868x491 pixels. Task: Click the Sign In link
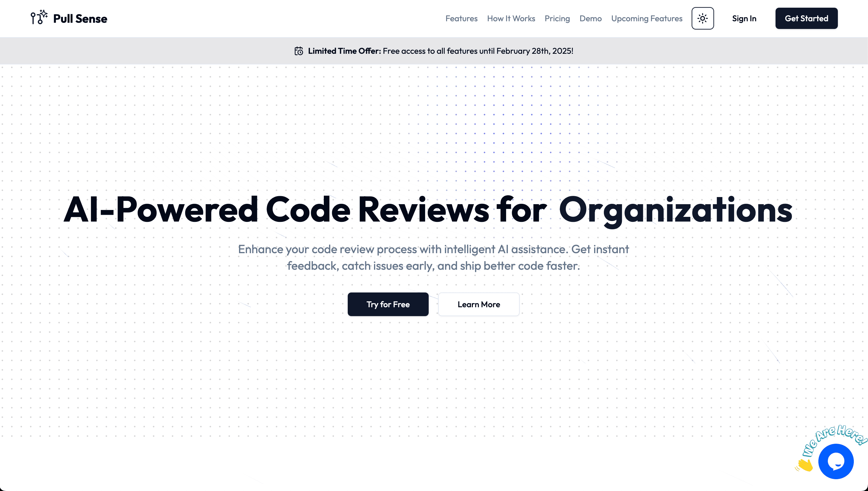click(744, 18)
